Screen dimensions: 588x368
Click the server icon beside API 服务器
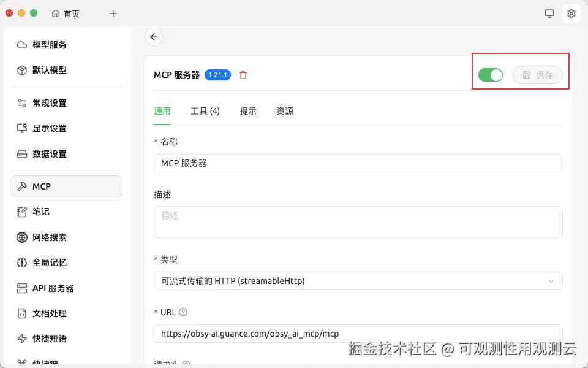coord(22,288)
